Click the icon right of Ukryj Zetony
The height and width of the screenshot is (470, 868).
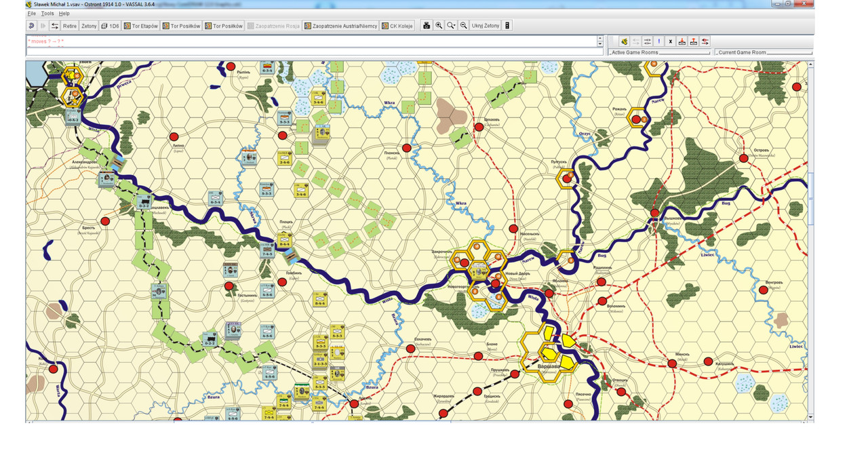pyautogui.click(x=507, y=26)
